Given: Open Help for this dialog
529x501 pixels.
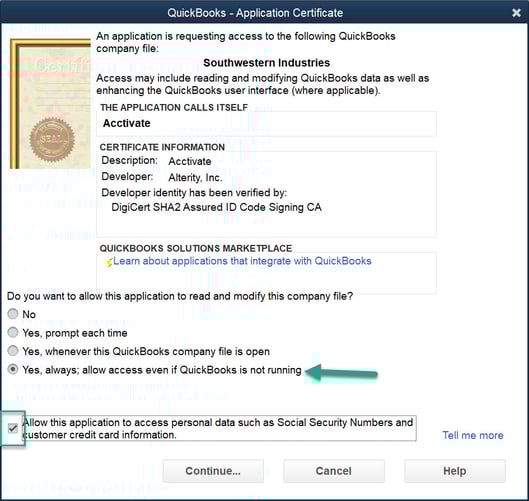Looking at the screenshot, I should tap(455, 471).
